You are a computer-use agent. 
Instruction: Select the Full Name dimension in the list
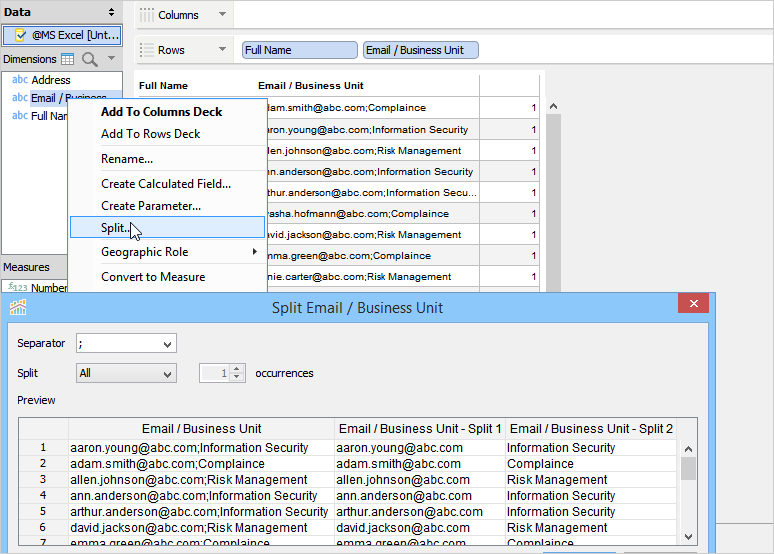(x=48, y=116)
